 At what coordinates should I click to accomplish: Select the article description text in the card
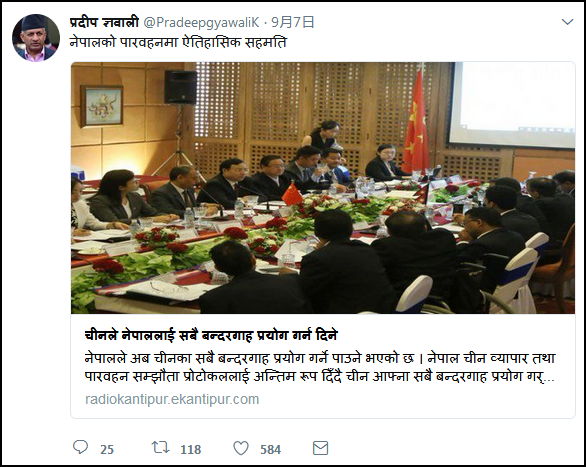click(x=320, y=367)
